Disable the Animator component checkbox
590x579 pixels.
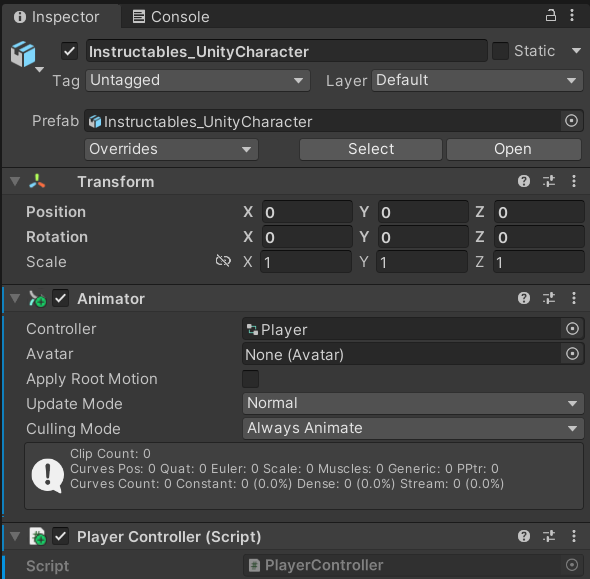coord(60,299)
